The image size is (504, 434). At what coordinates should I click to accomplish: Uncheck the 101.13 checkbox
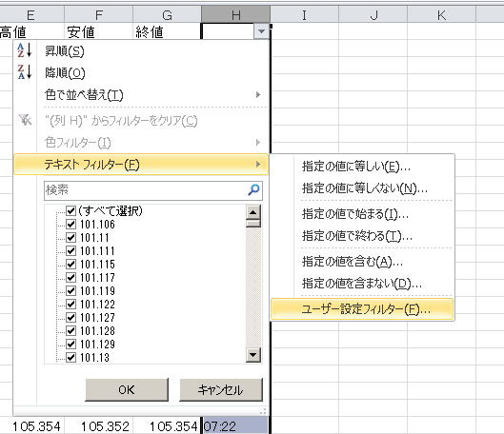[71, 357]
